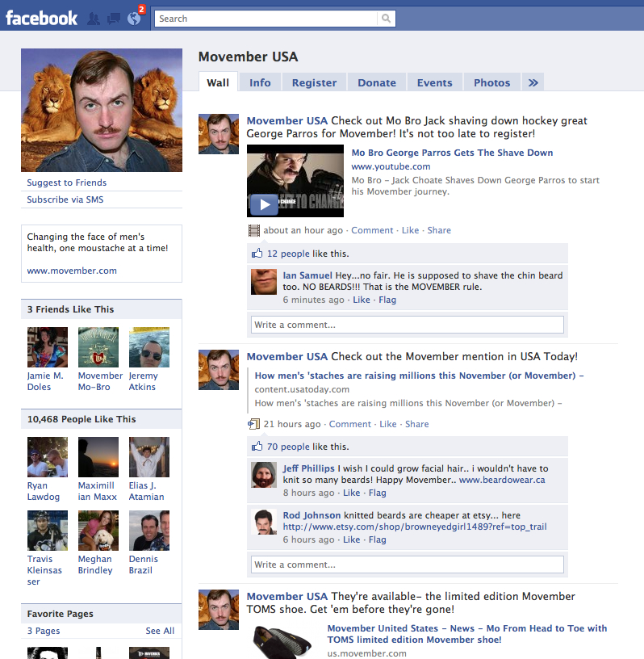
Task: Open Rod Johnson profile name
Action: click(x=312, y=515)
